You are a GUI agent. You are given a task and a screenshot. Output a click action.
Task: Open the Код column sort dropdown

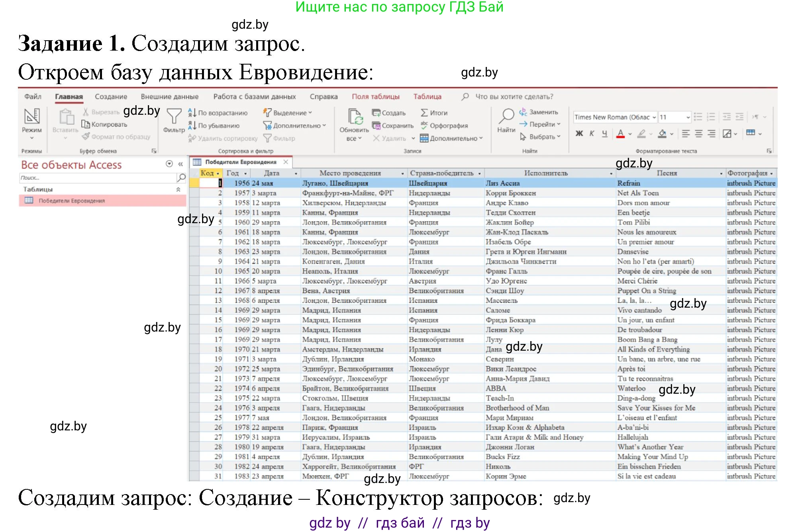217,173
